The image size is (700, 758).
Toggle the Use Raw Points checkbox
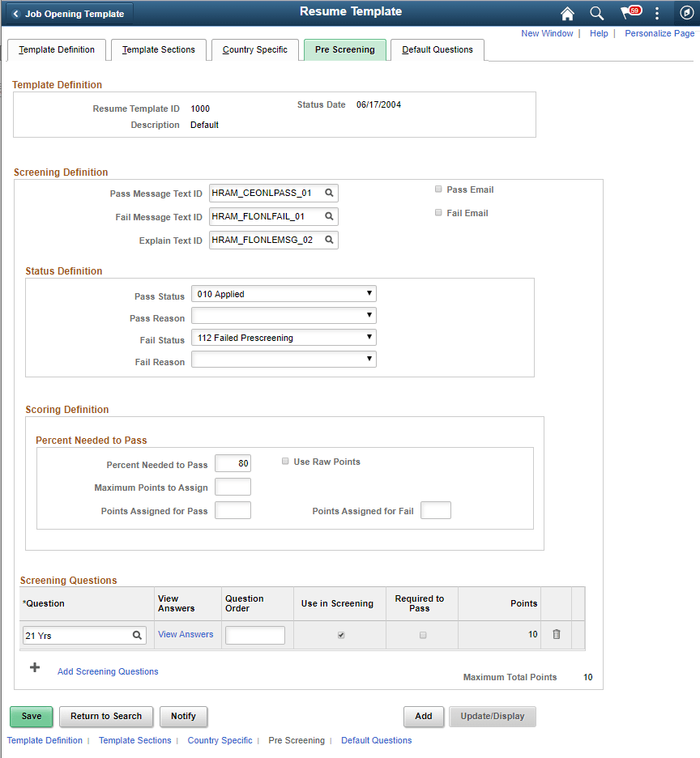[x=285, y=461]
